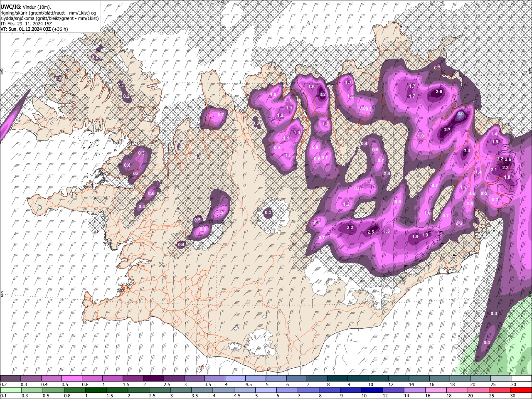This screenshot has width=532, height=399.
Task: Pick the palest green first swatch of rain scale
Action: tap(10, 390)
